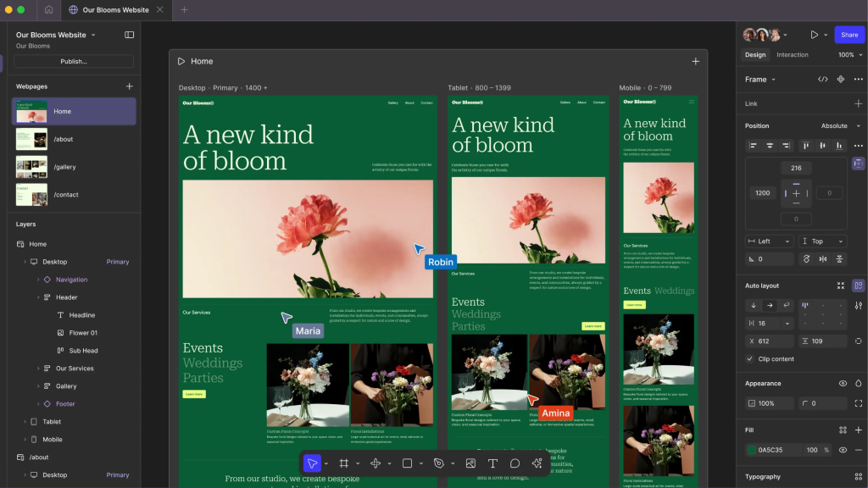Hide the Fill color using its eye toggle
The width and height of the screenshot is (868, 488).
[842, 450]
